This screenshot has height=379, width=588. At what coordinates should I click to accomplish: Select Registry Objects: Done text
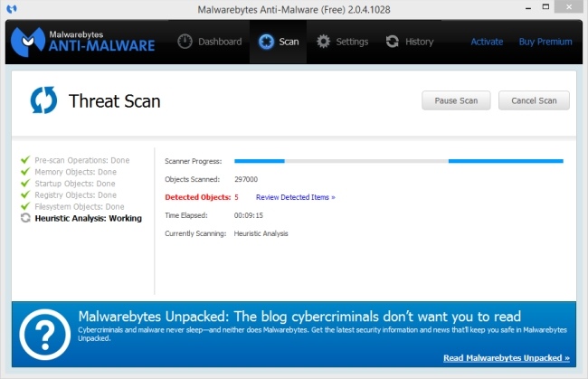pyautogui.click(x=75, y=195)
